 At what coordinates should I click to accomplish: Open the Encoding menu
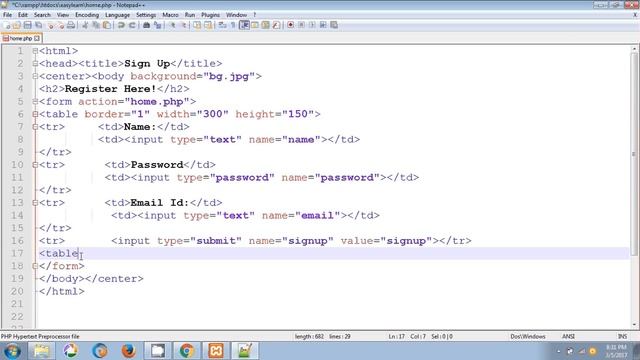pyautogui.click(x=87, y=15)
